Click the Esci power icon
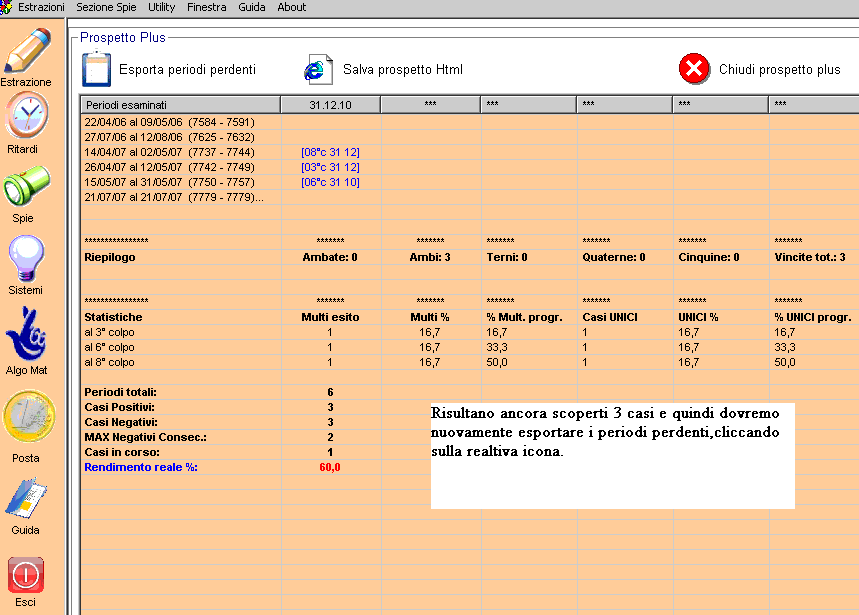Viewport: 859px width, 615px height. point(26,575)
